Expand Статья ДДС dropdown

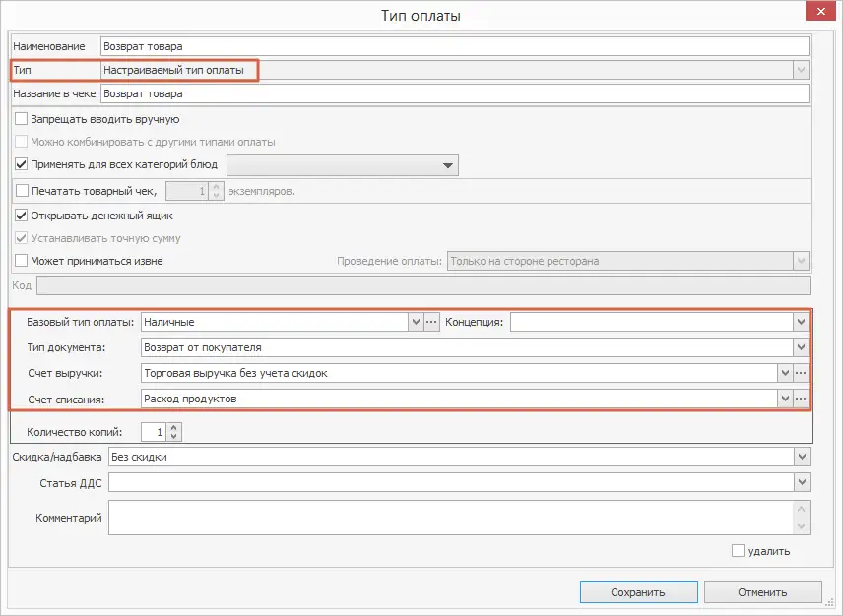pos(802,482)
